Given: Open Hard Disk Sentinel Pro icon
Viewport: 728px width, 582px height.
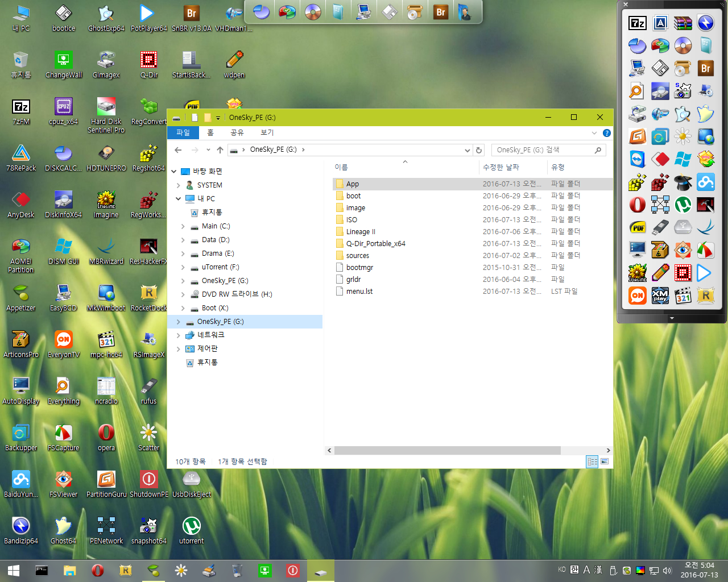Looking at the screenshot, I should click(106, 115).
